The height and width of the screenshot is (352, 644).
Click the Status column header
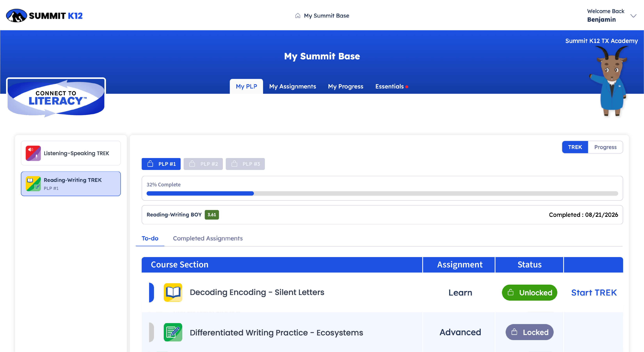pyautogui.click(x=529, y=265)
